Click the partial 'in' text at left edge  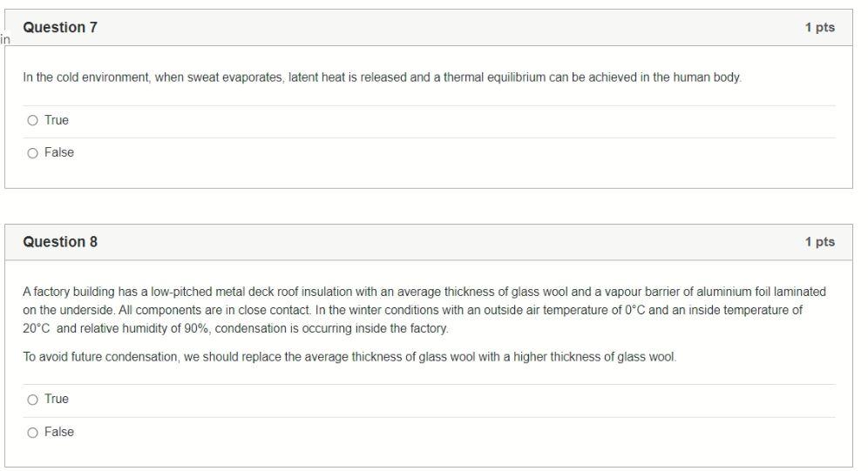click(x=5, y=40)
